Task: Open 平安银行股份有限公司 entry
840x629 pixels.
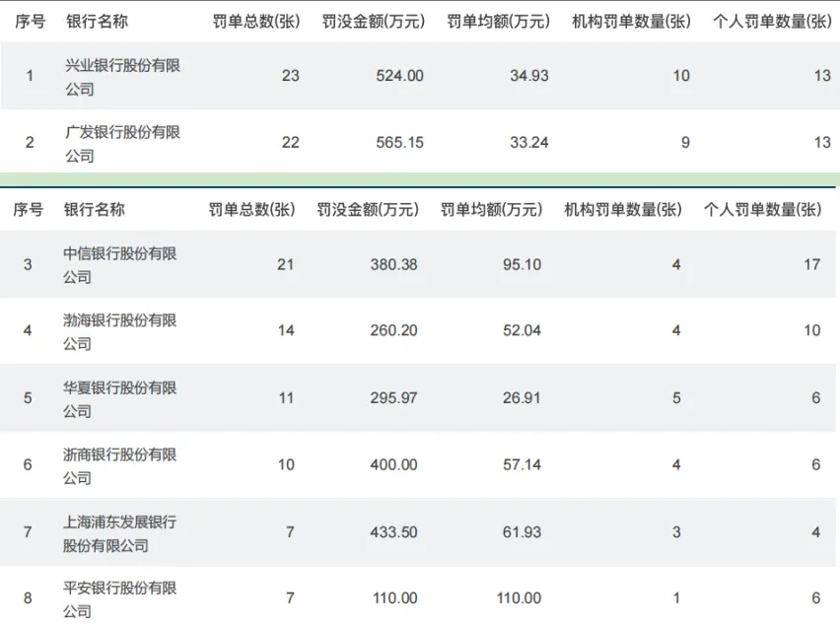Action: tap(120, 599)
